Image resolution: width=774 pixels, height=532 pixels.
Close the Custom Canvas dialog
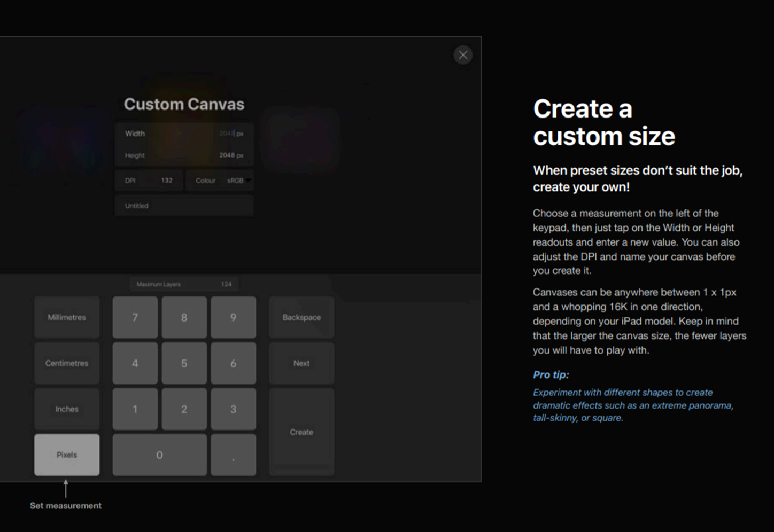tap(463, 55)
